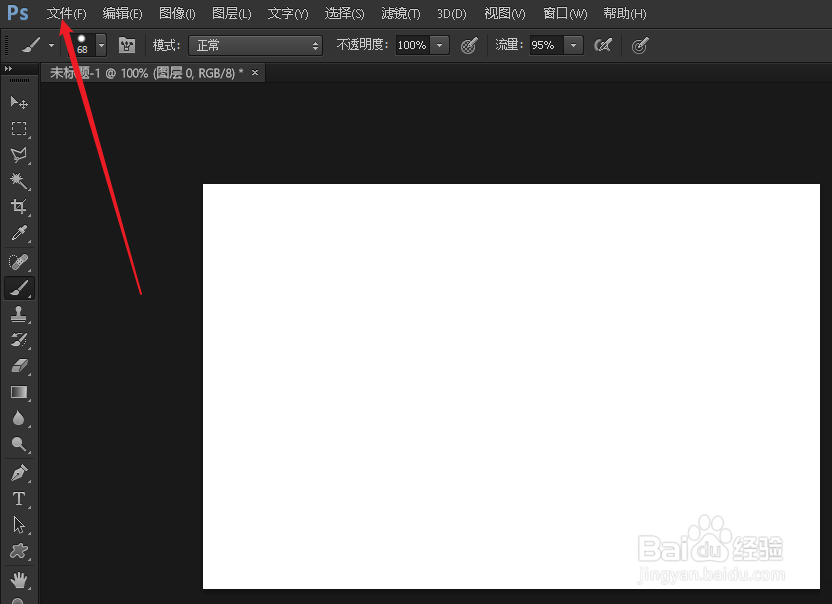Select the Blur tool
Screen dimensions: 832x604
19,418
